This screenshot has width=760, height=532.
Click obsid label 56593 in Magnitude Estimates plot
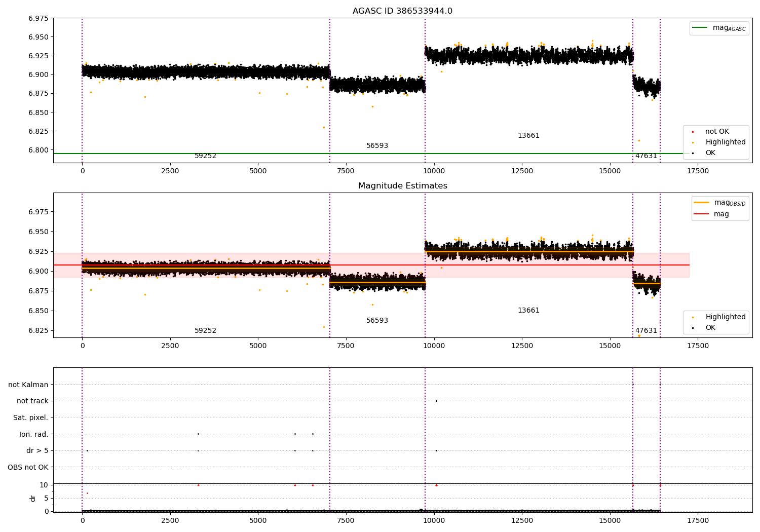pyautogui.click(x=377, y=321)
